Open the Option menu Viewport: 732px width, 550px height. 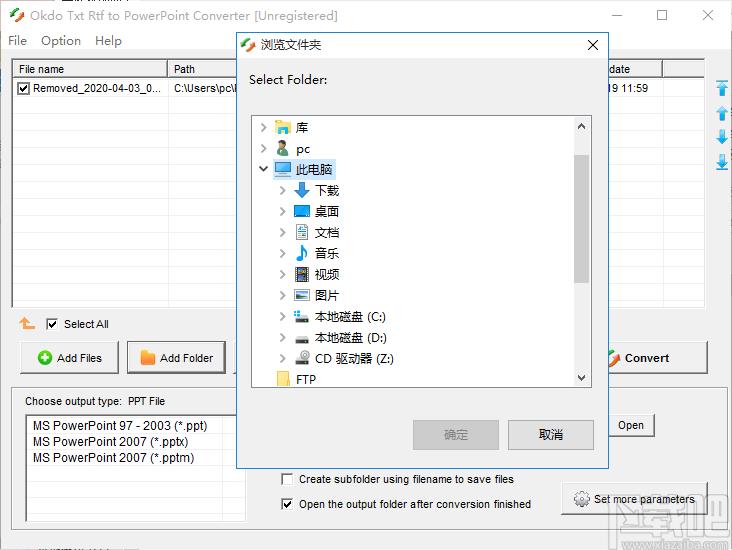pyautogui.click(x=61, y=41)
